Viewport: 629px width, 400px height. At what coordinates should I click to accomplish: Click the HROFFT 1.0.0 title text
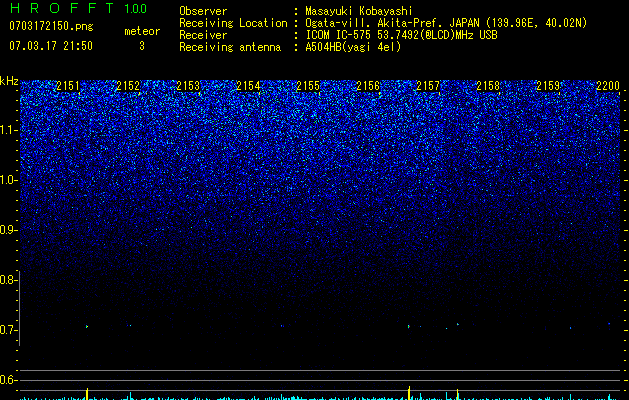[x=78, y=8]
